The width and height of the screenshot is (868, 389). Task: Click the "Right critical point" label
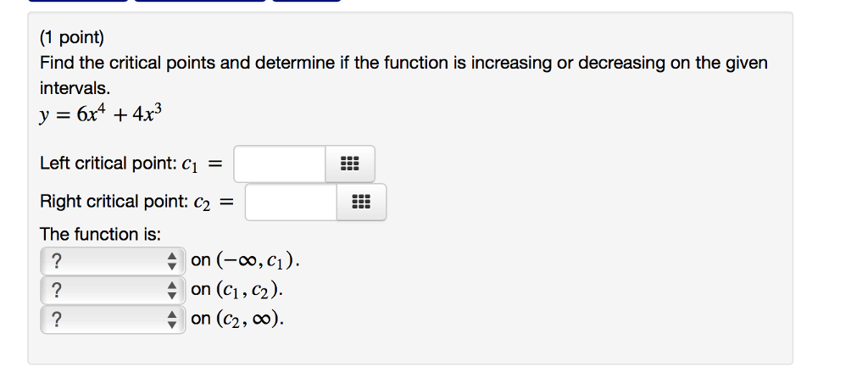coord(114,202)
